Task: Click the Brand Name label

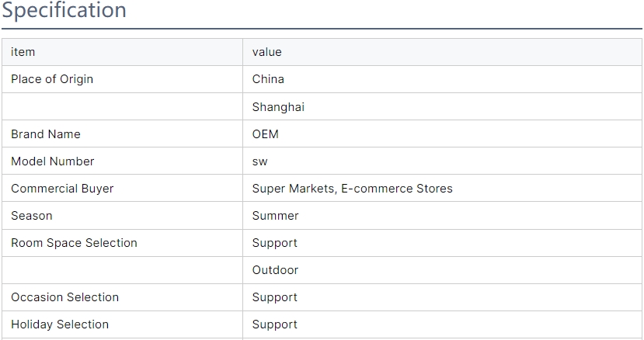Action: [46, 134]
